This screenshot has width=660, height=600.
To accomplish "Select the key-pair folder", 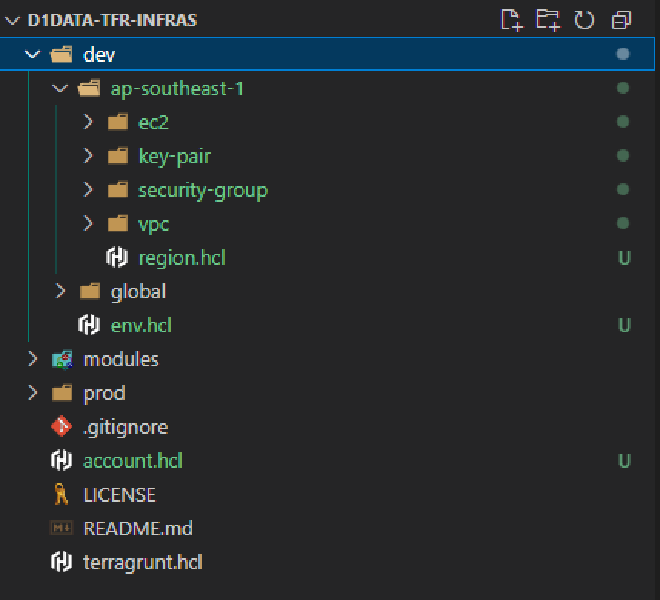I will point(174,156).
